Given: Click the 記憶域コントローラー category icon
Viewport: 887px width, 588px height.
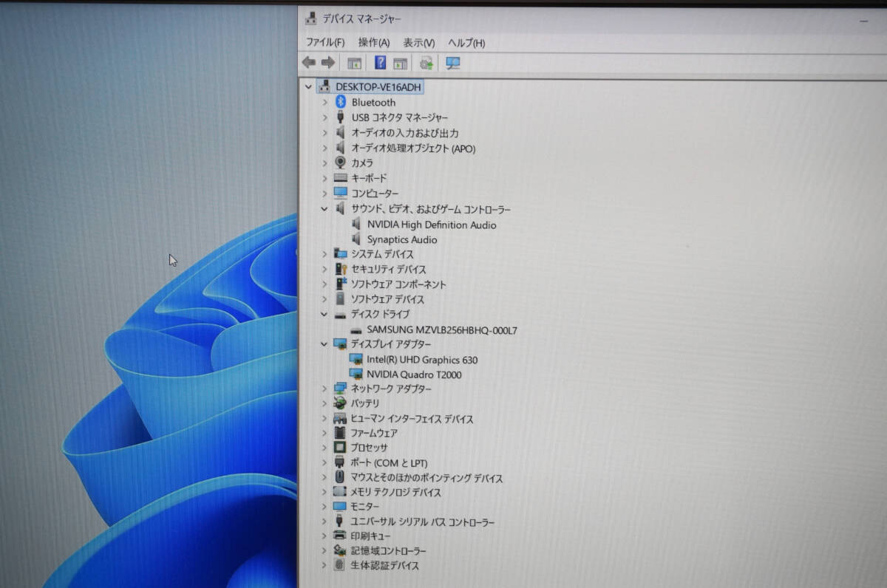Looking at the screenshot, I should pos(339,550).
